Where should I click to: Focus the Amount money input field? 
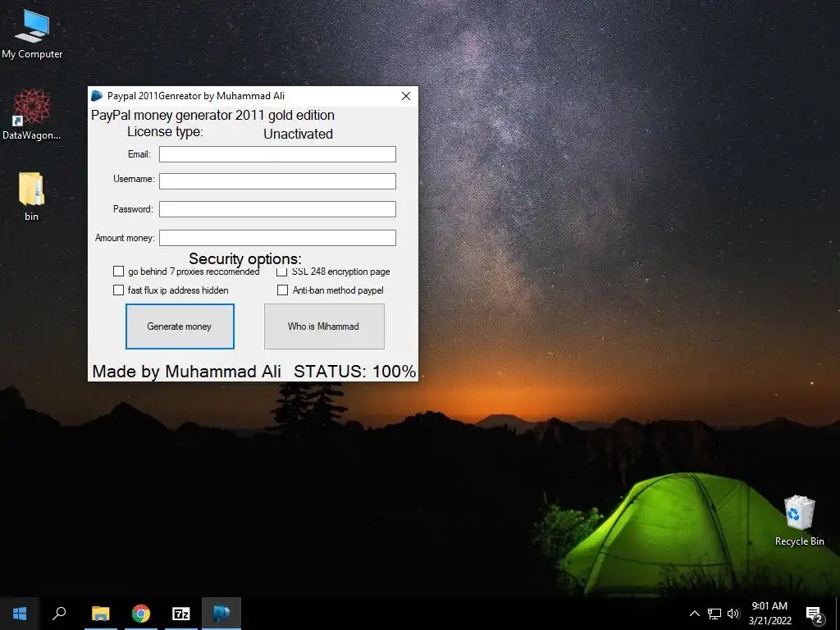(277, 238)
